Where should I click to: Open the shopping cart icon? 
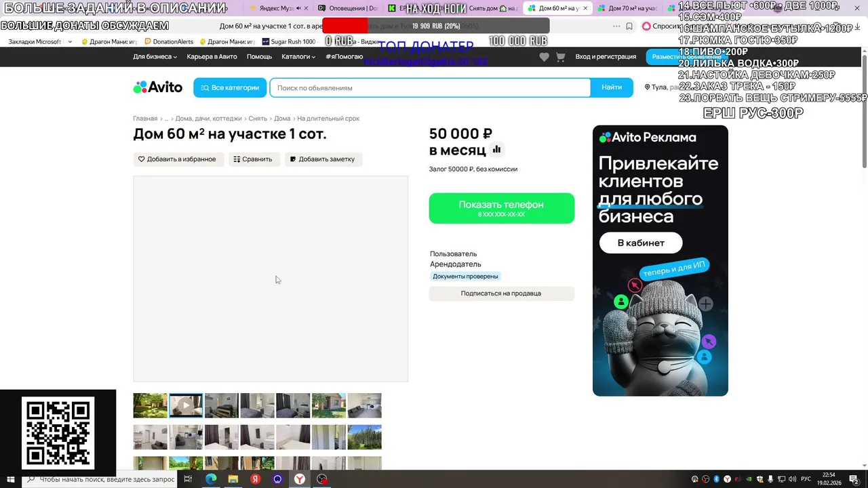(x=560, y=57)
